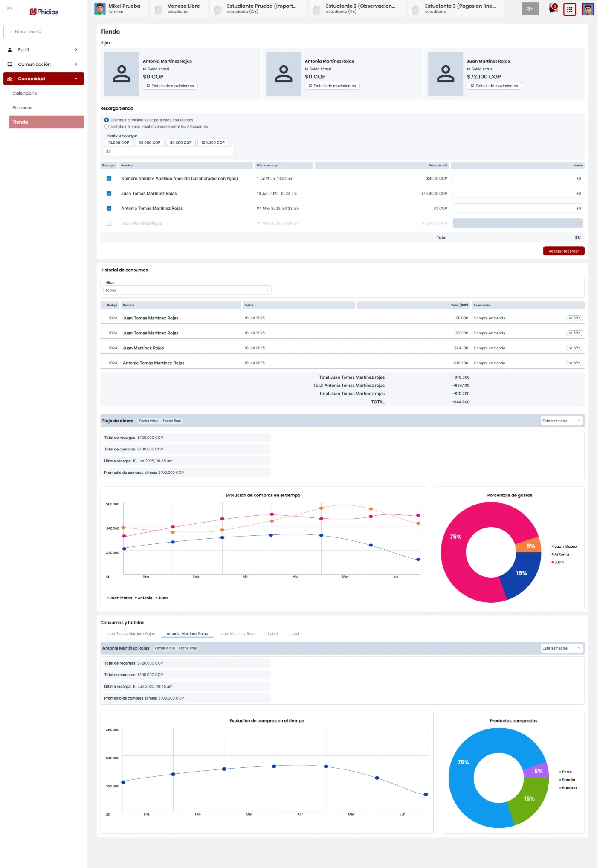597x868 pixels.
Task: Click the 75% segment of Porcentaje de gastos
Action: tap(455, 537)
